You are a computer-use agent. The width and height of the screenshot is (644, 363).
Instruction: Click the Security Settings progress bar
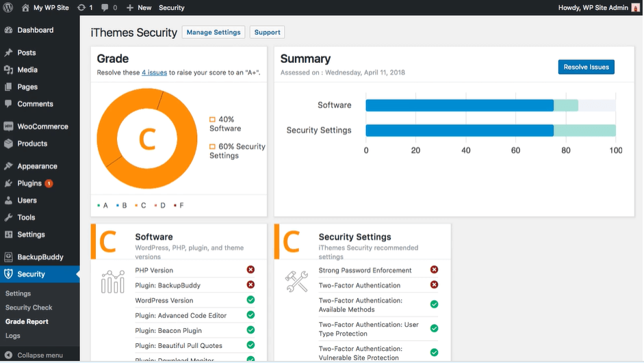click(491, 131)
